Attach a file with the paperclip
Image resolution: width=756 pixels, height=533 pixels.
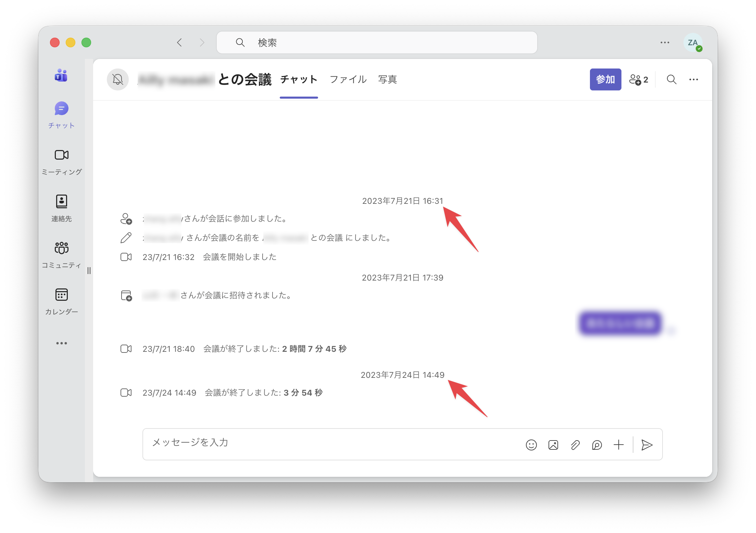(575, 445)
